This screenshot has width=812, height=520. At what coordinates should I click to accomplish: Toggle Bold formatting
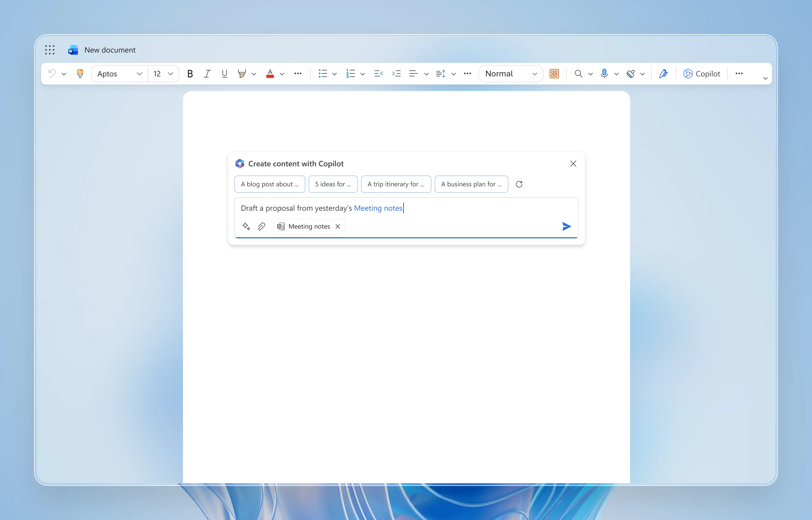click(190, 74)
